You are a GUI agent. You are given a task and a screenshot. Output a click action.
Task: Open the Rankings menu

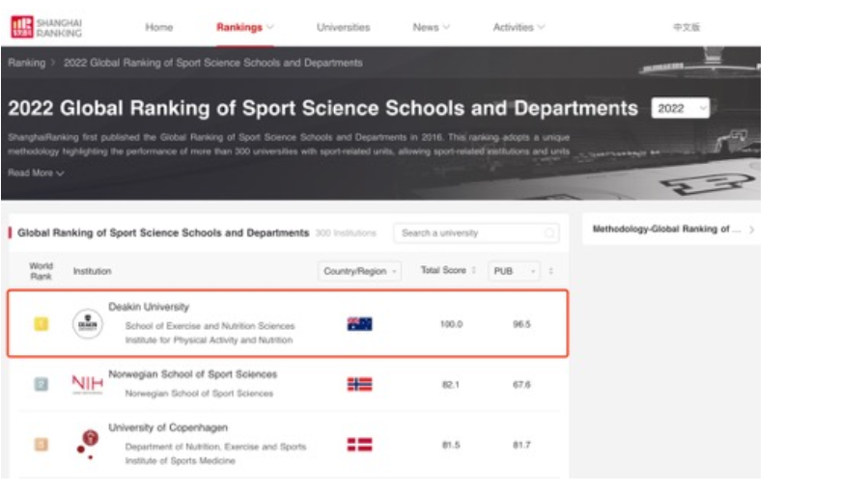244,27
